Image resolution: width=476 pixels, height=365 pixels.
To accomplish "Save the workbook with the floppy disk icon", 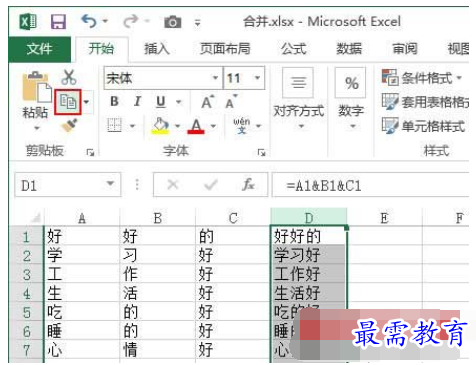I will click(58, 22).
